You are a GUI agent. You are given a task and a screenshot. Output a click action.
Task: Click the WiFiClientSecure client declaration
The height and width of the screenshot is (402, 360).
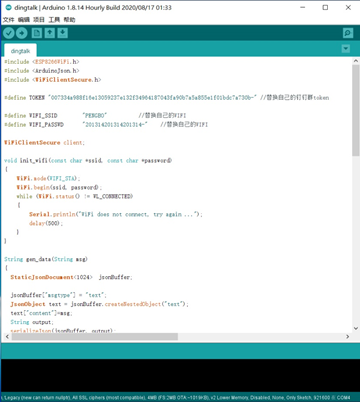(x=44, y=143)
